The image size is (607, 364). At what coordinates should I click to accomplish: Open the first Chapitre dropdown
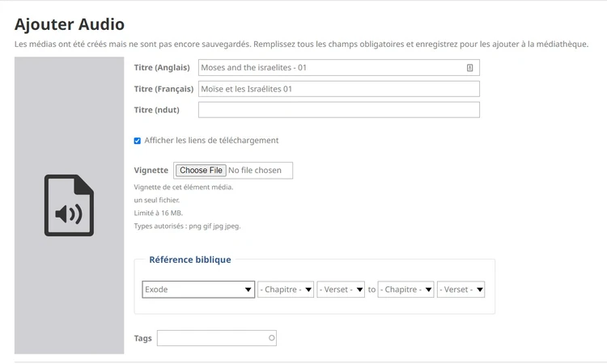point(286,290)
